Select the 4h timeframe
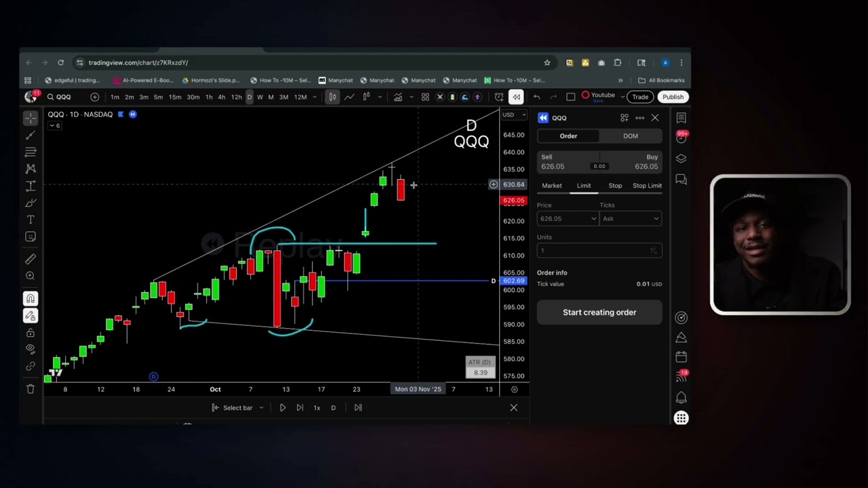Screen dimensions: 868x488 221,97
